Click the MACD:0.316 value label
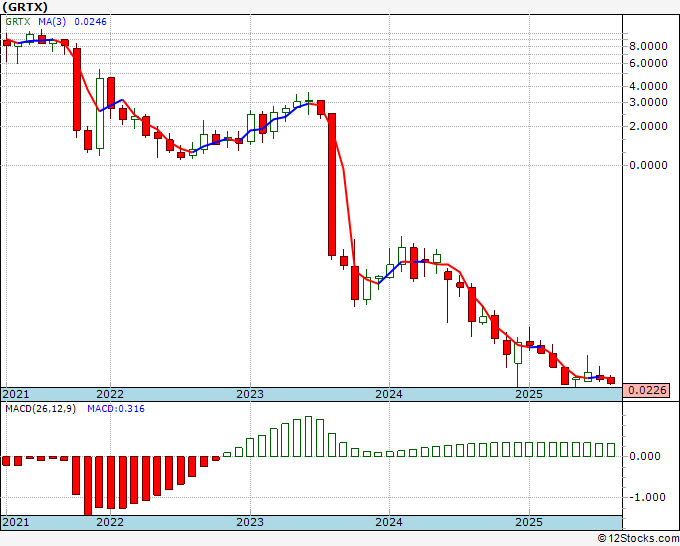The width and height of the screenshot is (680, 546). (116, 409)
